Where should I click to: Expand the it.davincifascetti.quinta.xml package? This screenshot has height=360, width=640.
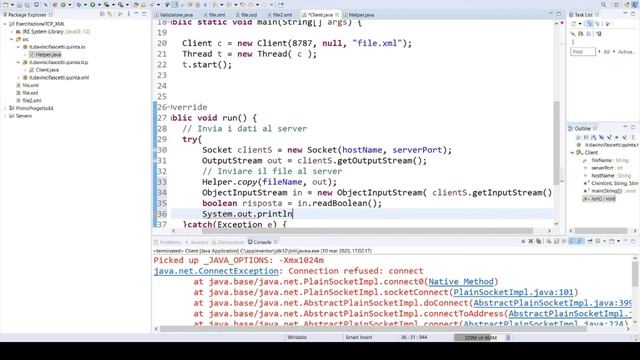click(18, 78)
